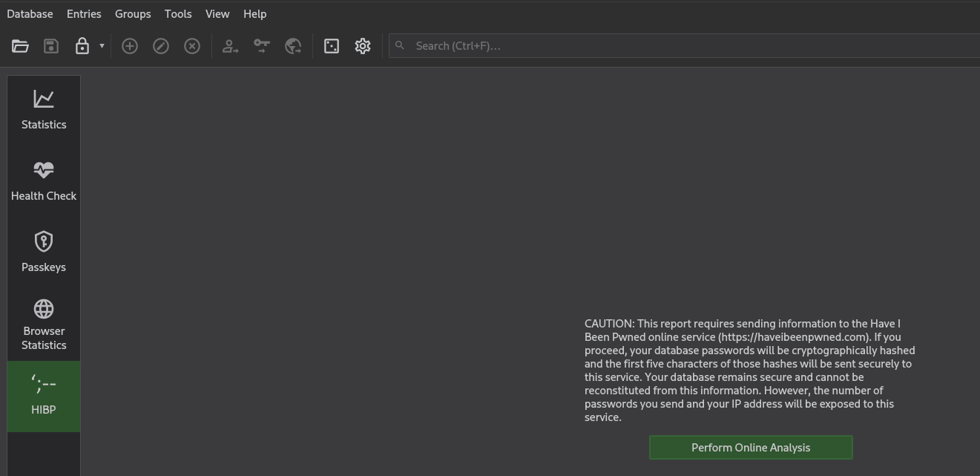Switch to the Browser Statistics report

(44, 325)
